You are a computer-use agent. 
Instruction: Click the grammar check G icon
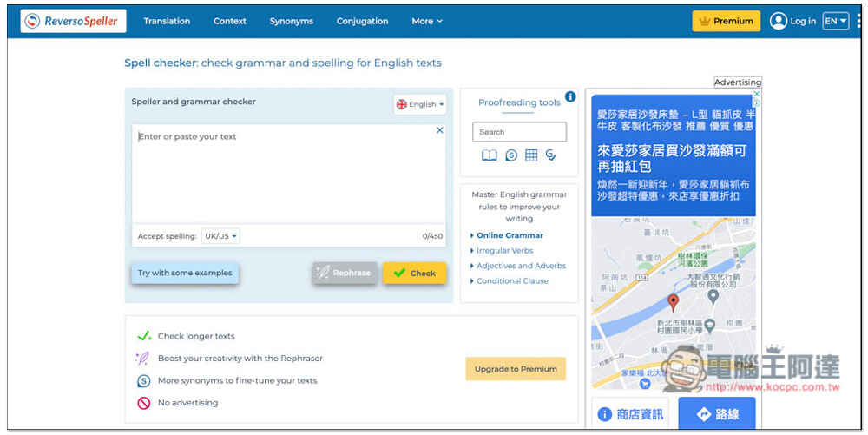550,155
